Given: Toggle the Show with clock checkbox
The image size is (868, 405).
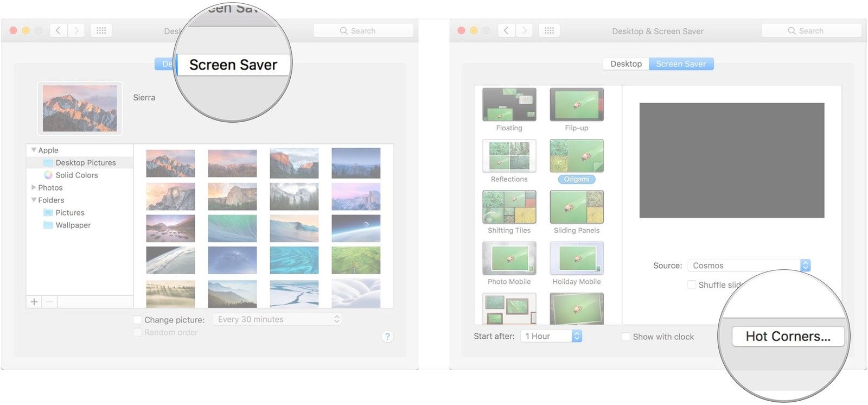Looking at the screenshot, I should pos(626,337).
